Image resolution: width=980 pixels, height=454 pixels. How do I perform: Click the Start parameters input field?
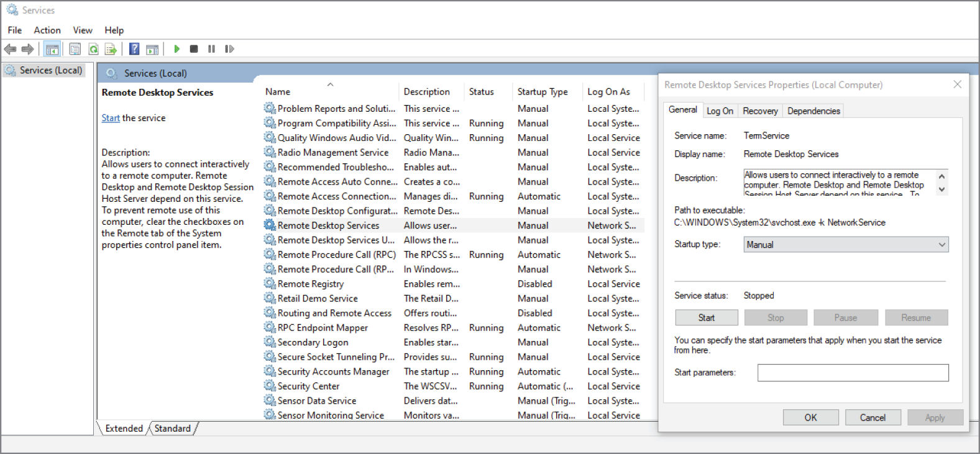853,373
